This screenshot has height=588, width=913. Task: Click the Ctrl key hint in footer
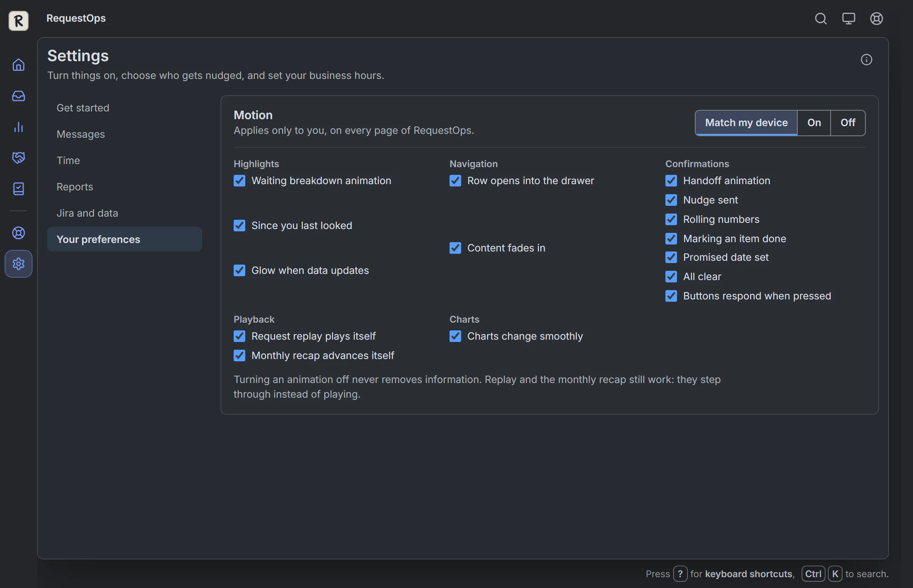[813, 574]
